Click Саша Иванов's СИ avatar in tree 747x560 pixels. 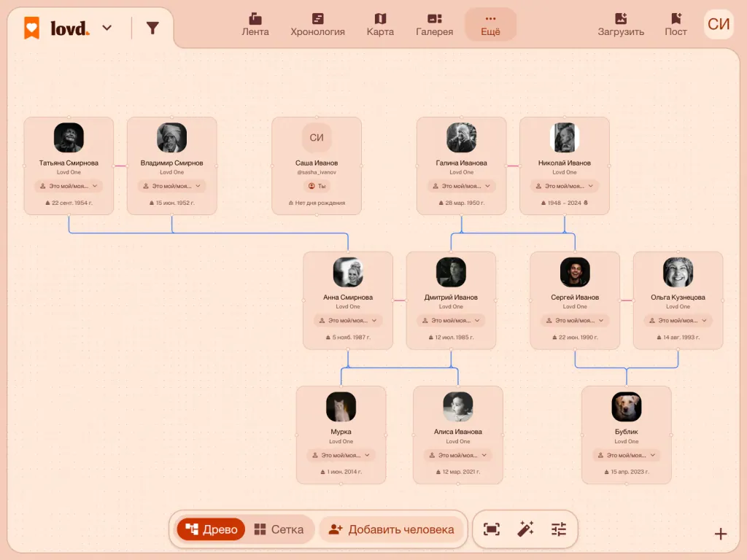(x=317, y=138)
